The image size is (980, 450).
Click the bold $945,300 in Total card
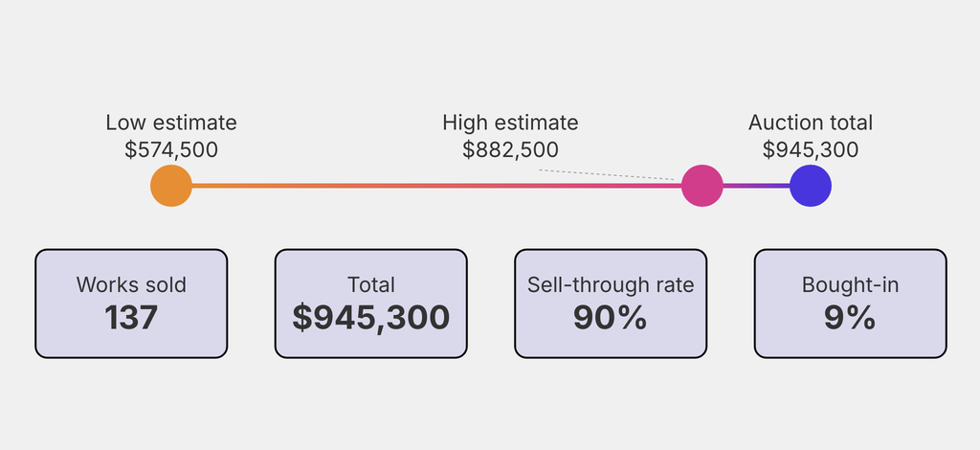tap(371, 317)
